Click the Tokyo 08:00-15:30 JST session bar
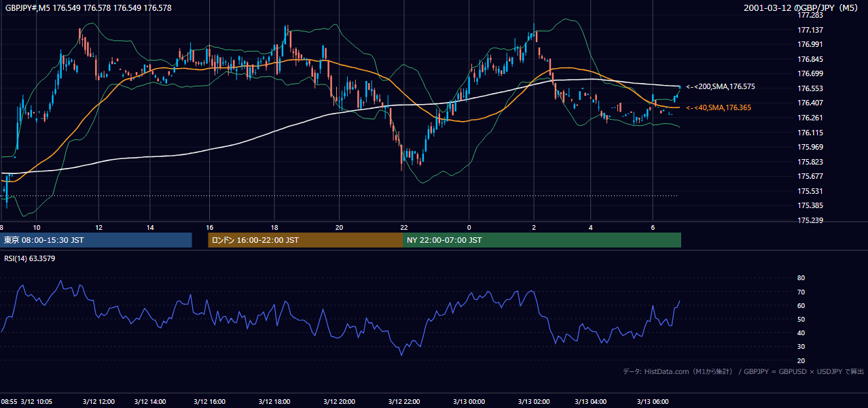 (96, 240)
